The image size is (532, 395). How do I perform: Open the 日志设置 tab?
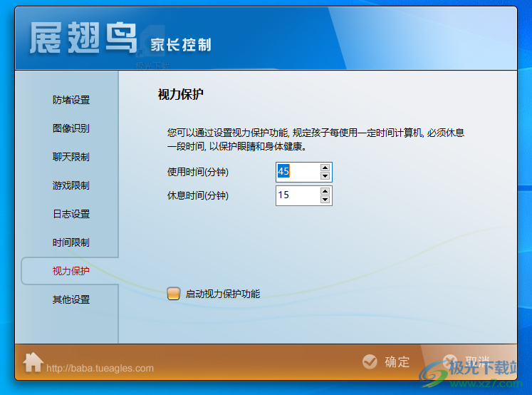click(x=71, y=214)
